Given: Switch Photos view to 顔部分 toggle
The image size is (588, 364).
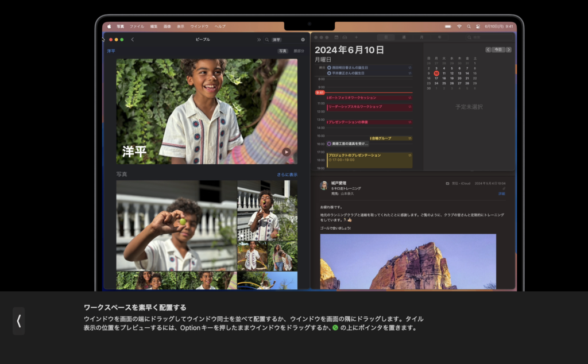Looking at the screenshot, I should tap(299, 51).
